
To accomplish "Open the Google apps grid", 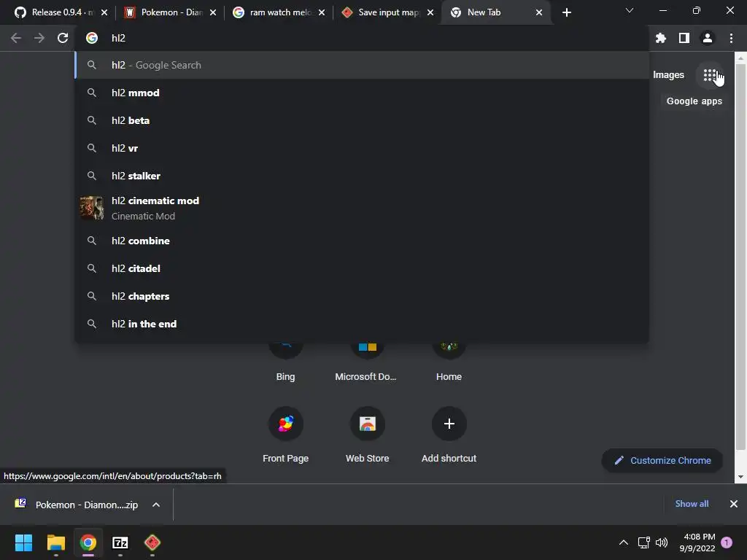I will 709,75.
